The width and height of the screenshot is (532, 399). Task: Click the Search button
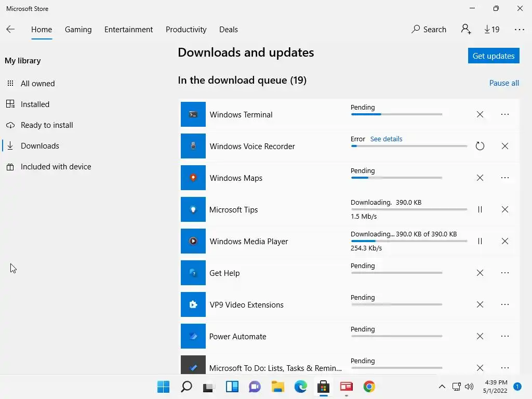coord(429,30)
